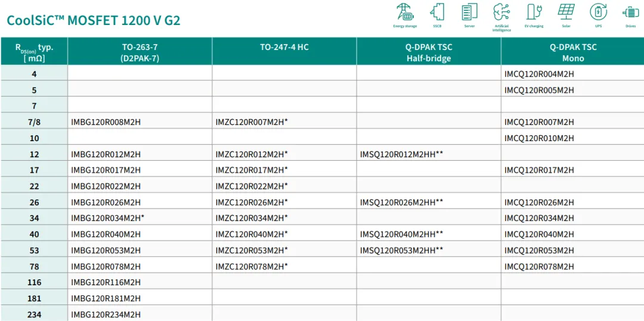The width and height of the screenshot is (644, 321).
Task: Select the Artificial intelligence icon
Action: pos(501,12)
